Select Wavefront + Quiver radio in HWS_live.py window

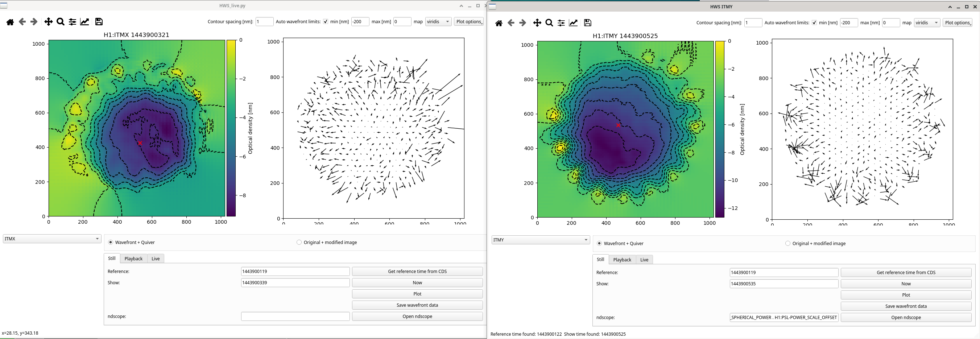[x=111, y=242]
